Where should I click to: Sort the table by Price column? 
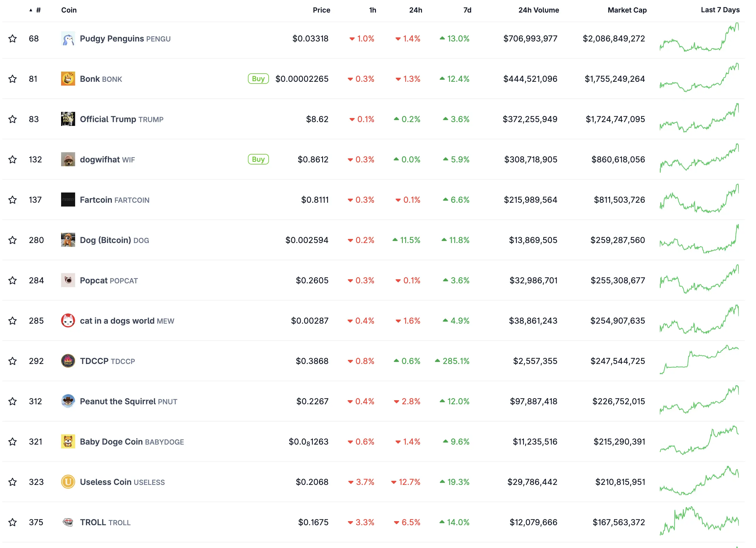(321, 10)
